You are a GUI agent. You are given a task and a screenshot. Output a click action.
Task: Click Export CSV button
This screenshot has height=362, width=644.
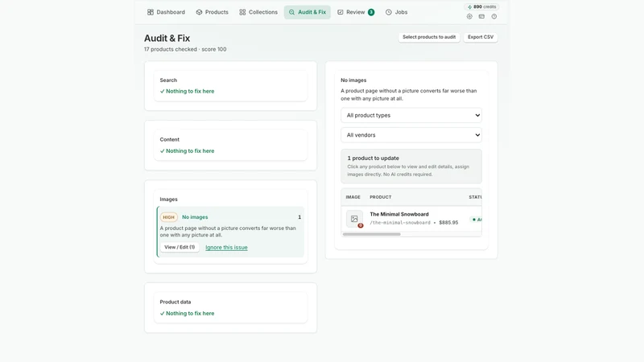coord(481,37)
